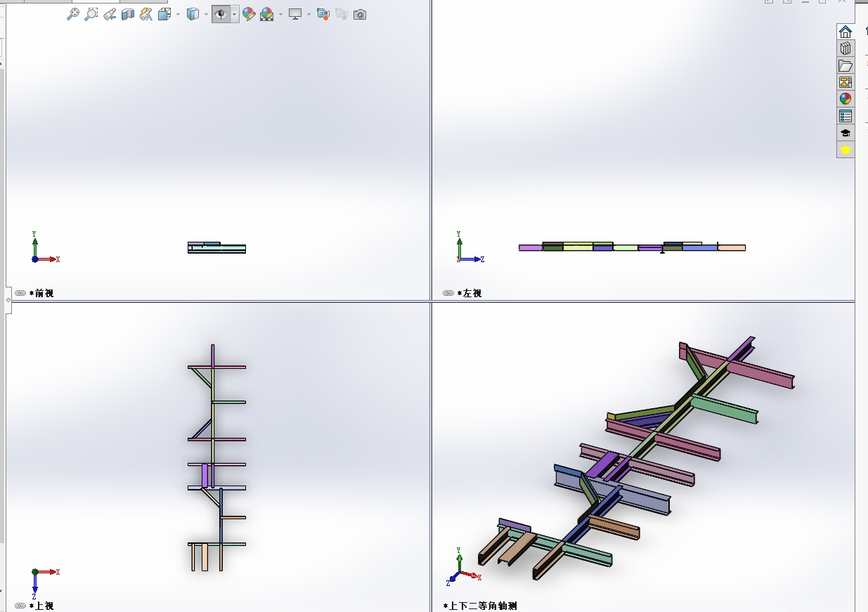
Task: Click the greyed-out camera icon in the toolbar
Action: coord(342,14)
